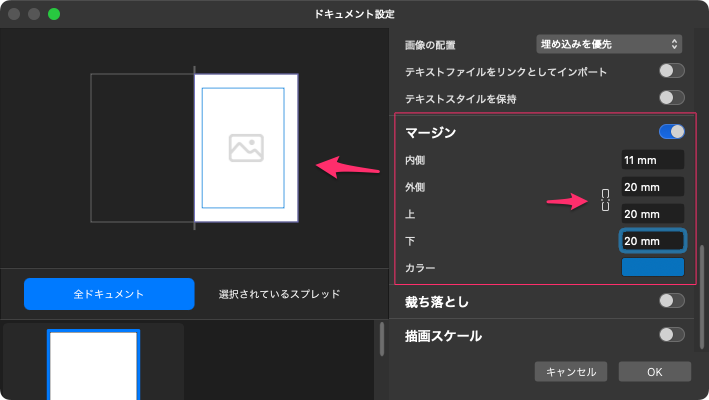Confirm with the OK button
The width and height of the screenshot is (709, 400).
tap(654, 371)
